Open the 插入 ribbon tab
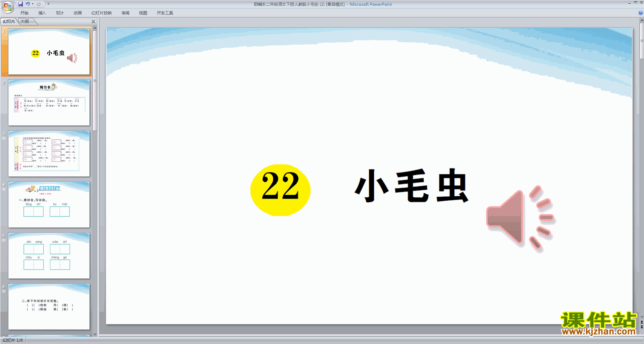644x344 pixels. (x=42, y=13)
